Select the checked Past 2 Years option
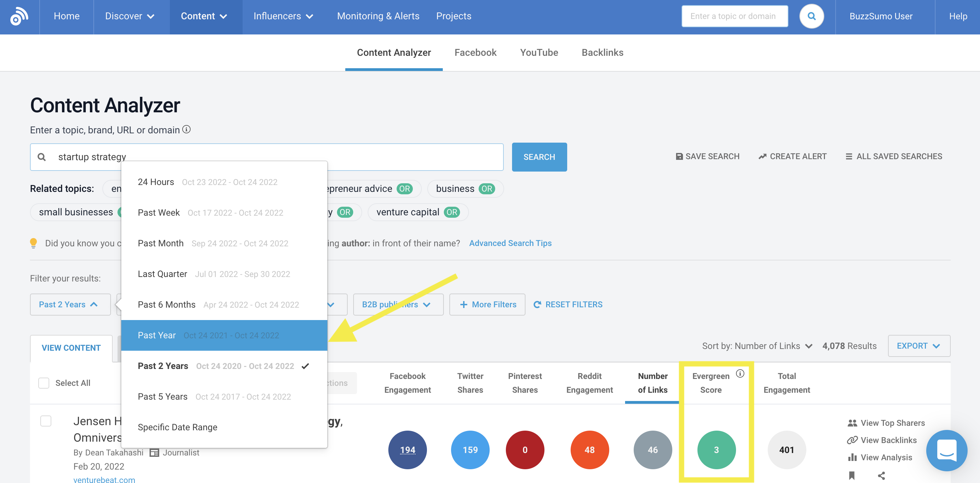 pyautogui.click(x=224, y=366)
